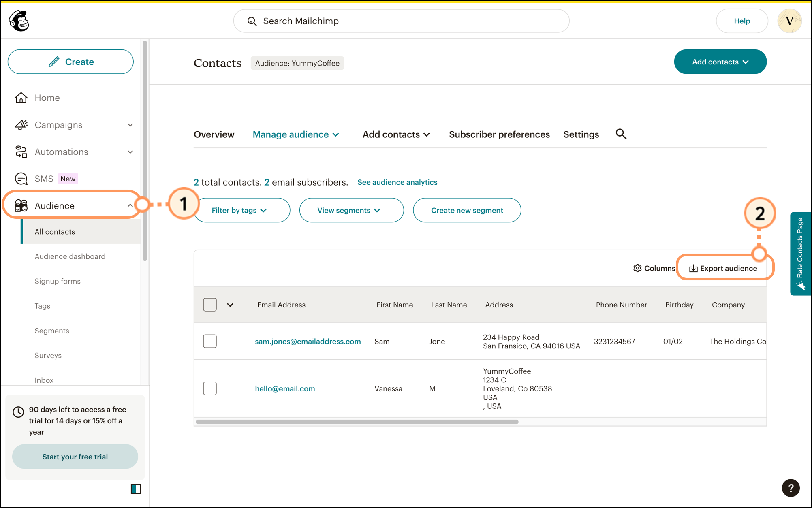812x508 pixels.
Task: Click the Mailchimp Freddie logo
Action: tap(19, 21)
